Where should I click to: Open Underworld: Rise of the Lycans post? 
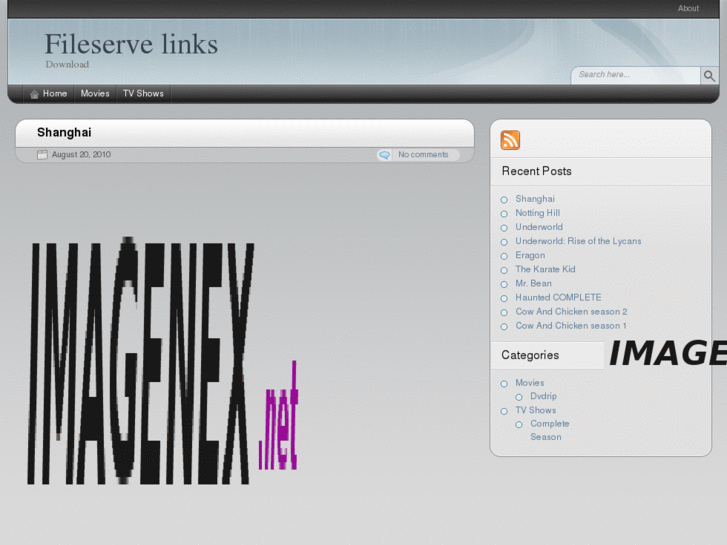coord(578,241)
